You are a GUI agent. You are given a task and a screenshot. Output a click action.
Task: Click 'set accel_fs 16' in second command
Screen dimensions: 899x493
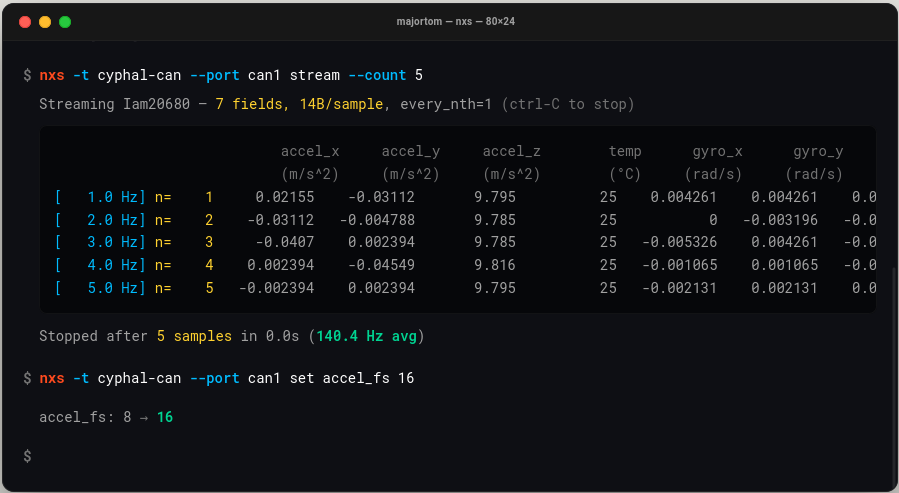click(352, 378)
